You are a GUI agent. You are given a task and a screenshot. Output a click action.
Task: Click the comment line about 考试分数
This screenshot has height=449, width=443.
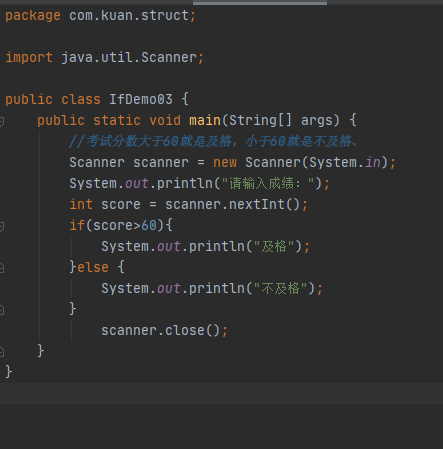click(x=213, y=141)
